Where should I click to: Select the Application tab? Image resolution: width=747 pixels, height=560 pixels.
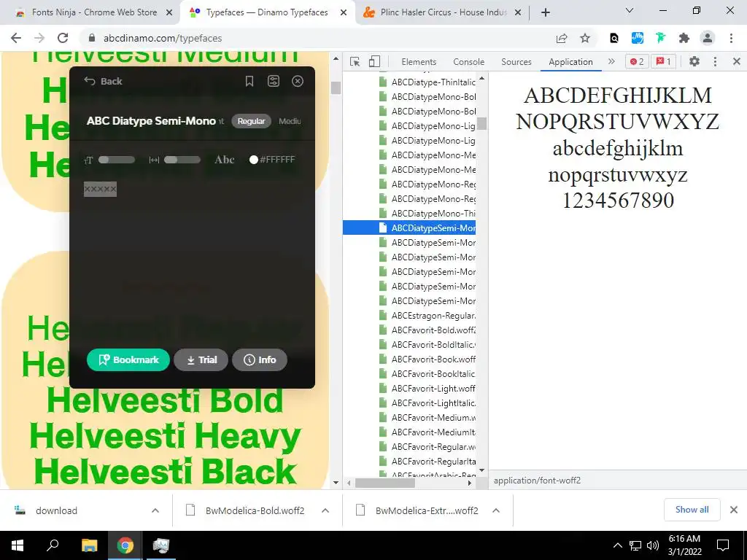[x=570, y=62]
